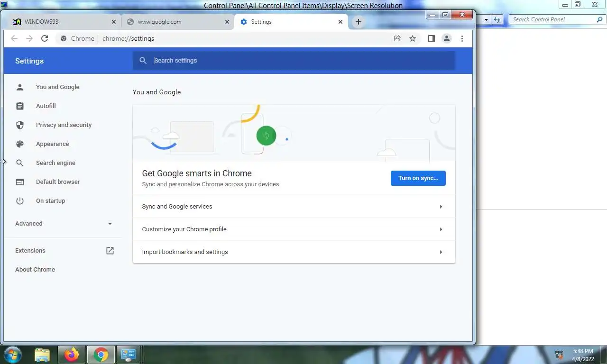The height and width of the screenshot is (364, 607).
Task: Go back with Chrome's back arrow
Action: point(14,38)
